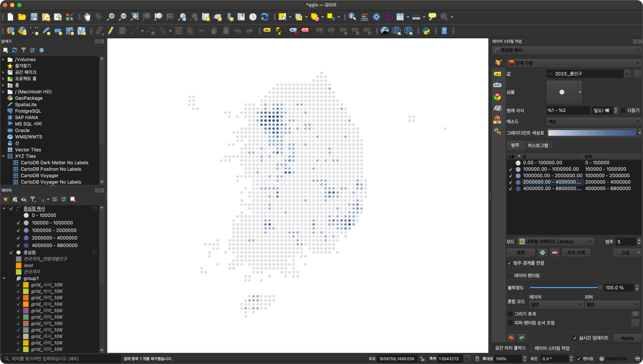Toggle visibility of the 중심점 layer
This screenshot has height=364, width=643.
point(11,252)
